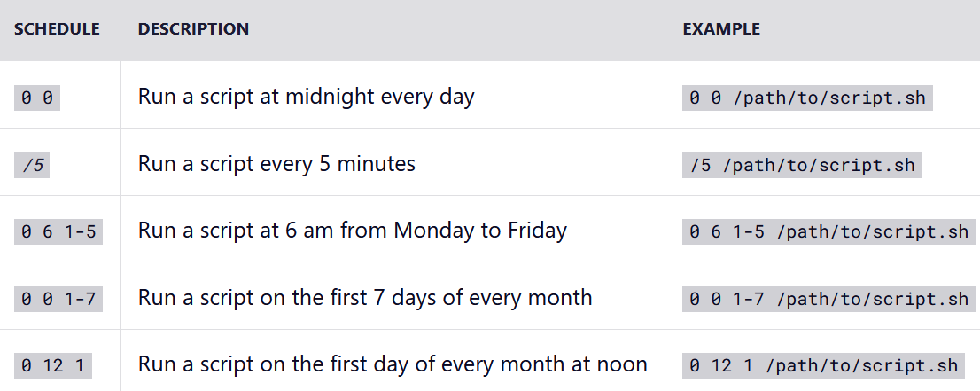Click the DESCRIPTION column header
The height and width of the screenshot is (391, 980).
193,29
